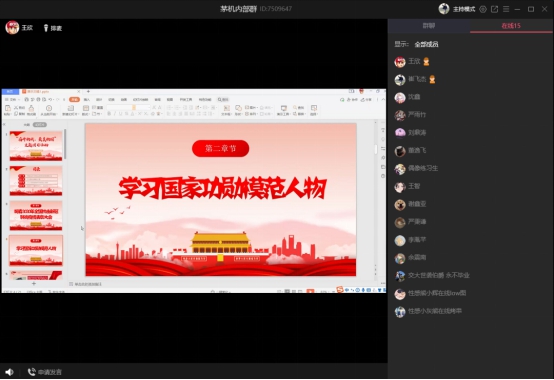Viewport: 554px width, 380px height.
Task: Click the pop-out window icon
Action: pos(494,9)
